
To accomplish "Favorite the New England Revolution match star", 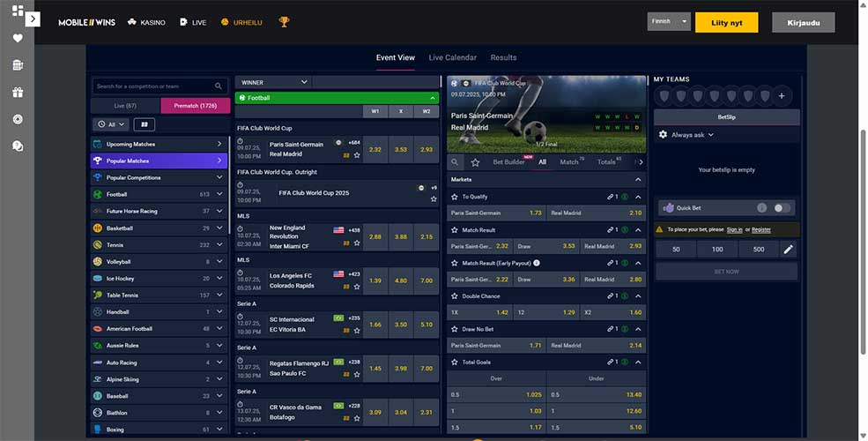I will (x=357, y=243).
